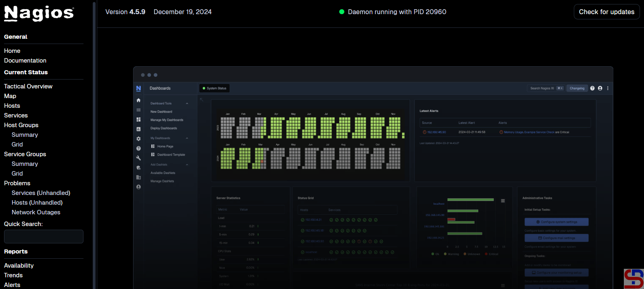The width and height of the screenshot is (644, 289).
Task: Click the Configure system settings button
Action: [556, 222]
